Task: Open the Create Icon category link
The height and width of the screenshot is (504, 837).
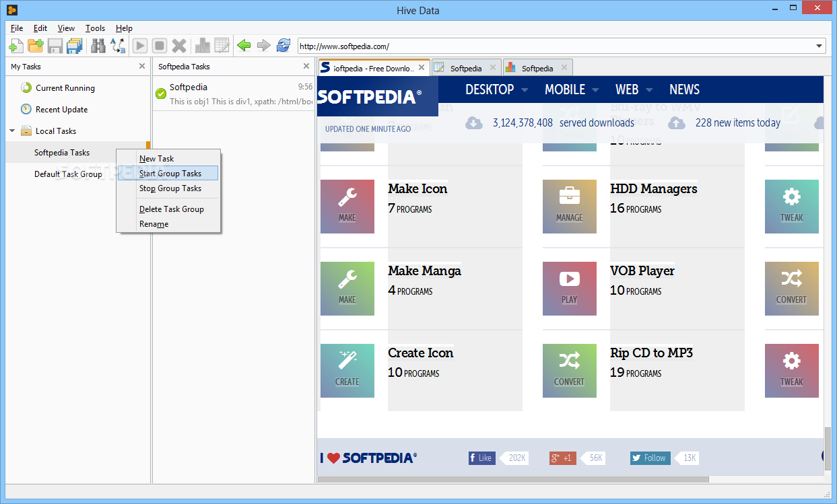Action: coord(421,353)
